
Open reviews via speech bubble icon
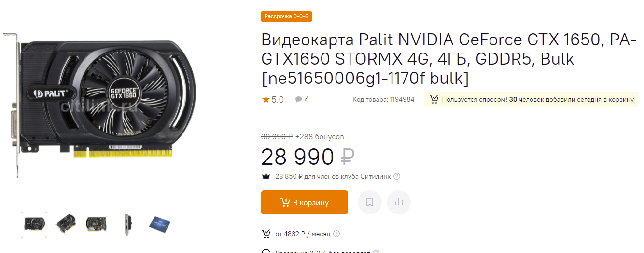[x=299, y=100]
